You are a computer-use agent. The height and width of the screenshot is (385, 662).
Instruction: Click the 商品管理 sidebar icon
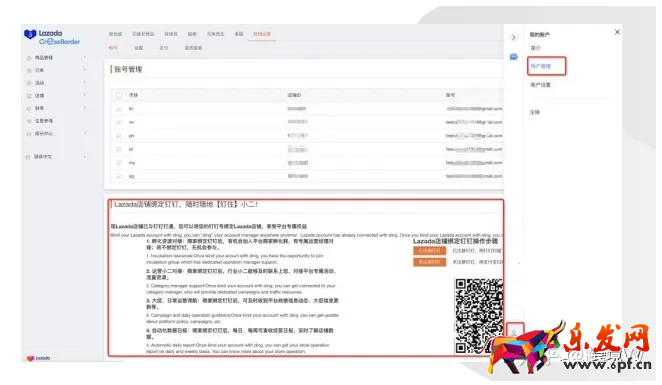coord(29,58)
